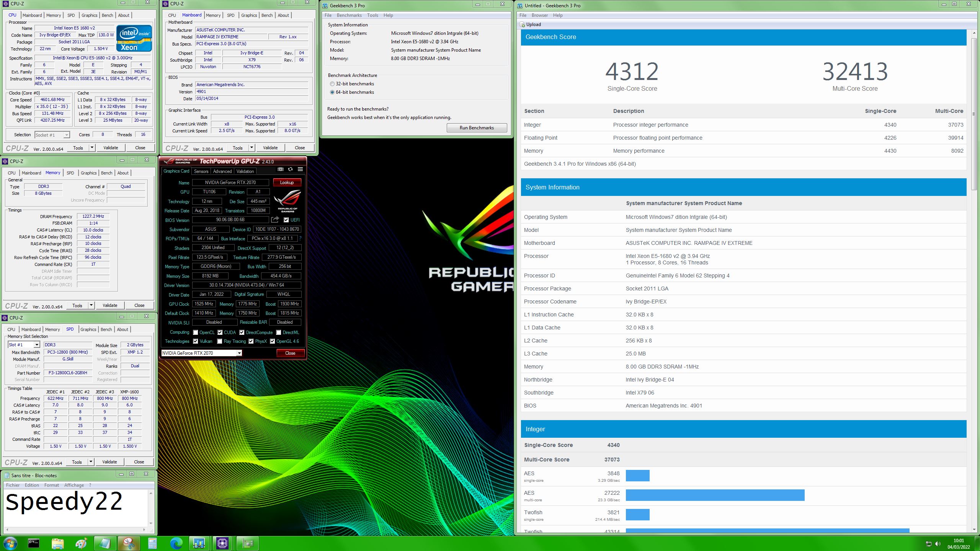Click the Intel Xeon logo in CPU-Z
The image size is (980, 551).
(x=134, y=38)
